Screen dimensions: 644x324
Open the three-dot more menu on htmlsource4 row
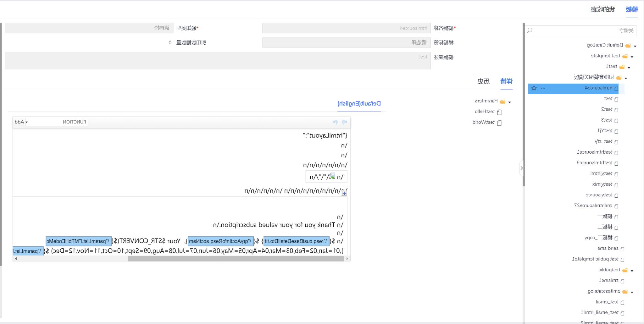[x=543, y=88]
